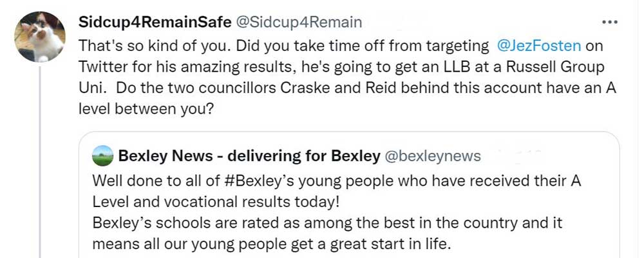Click 'Level and vocational results today!' line

click(x=216, y=201)
